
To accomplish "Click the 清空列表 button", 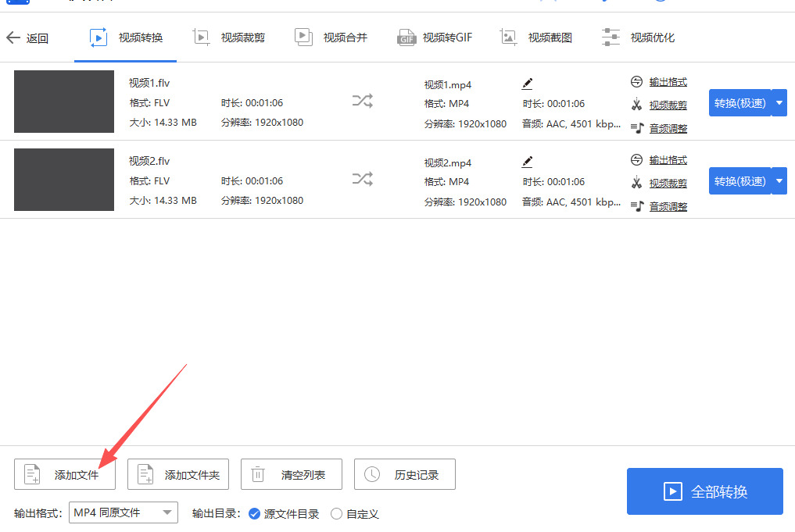I will tap(292, 474).
